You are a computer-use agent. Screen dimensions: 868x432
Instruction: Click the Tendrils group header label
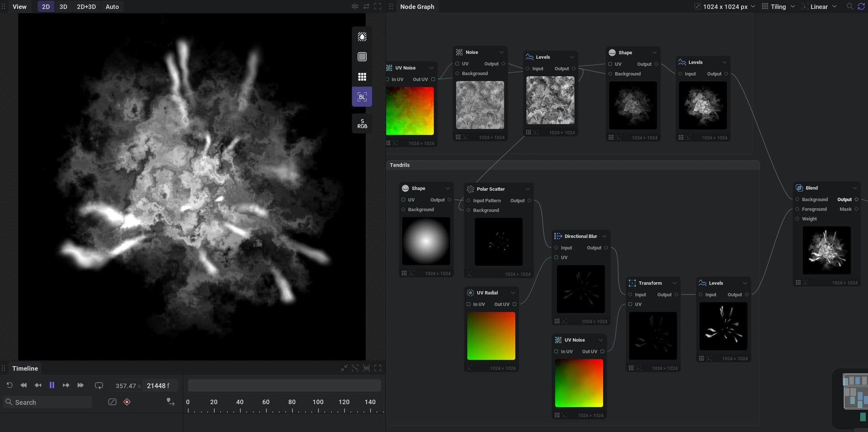point(400,165)
